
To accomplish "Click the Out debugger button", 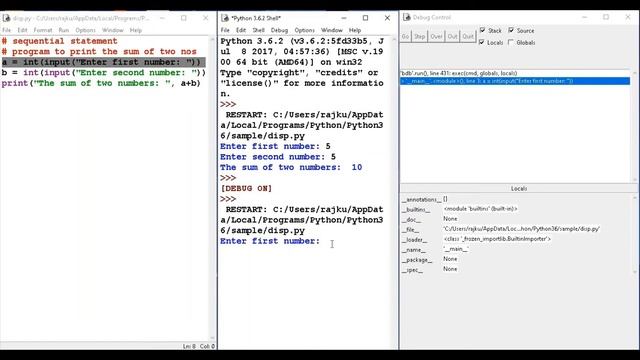I will click(x=452, y=36).
